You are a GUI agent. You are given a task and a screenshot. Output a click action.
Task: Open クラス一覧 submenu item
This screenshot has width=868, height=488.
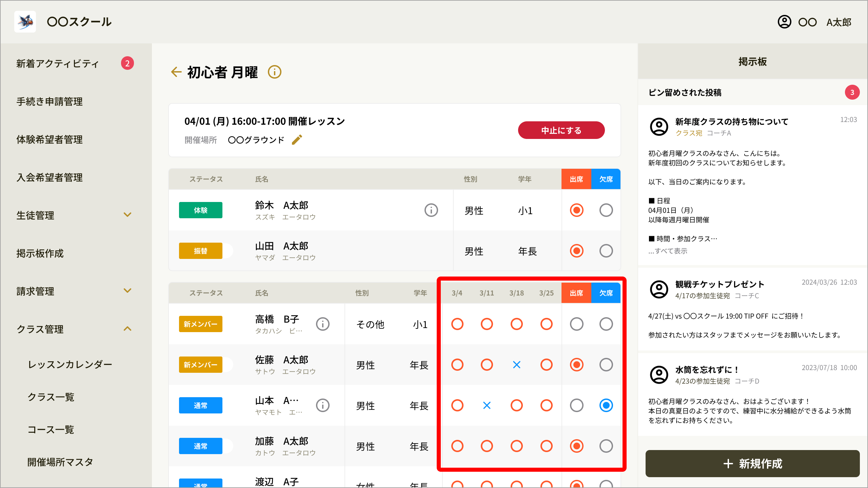point(51,397)
